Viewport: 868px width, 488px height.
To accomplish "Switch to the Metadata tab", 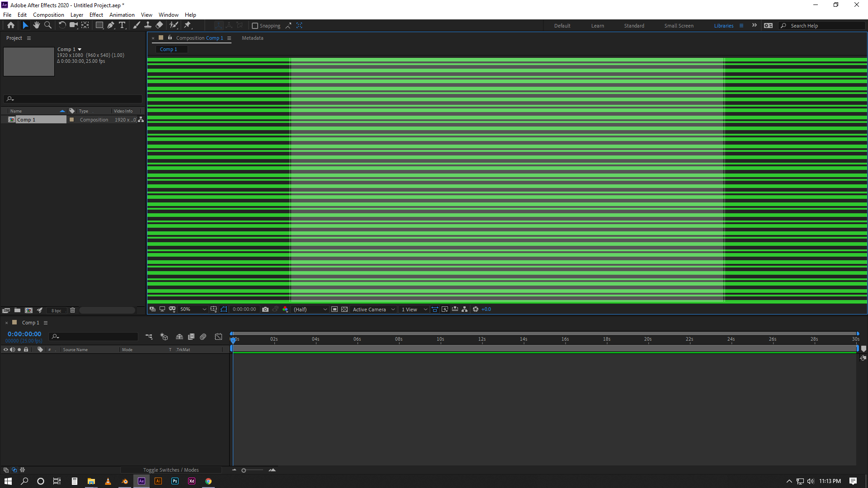I will point(252,38).
